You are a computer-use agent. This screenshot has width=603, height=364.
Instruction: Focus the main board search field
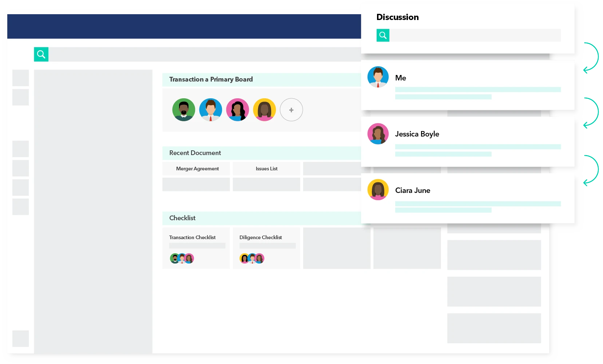204,54
